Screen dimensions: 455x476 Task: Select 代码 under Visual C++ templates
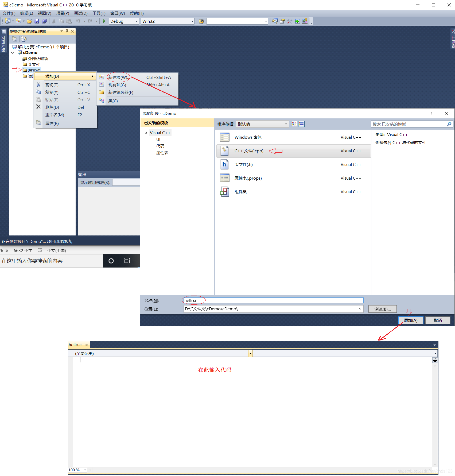point(160,146)
